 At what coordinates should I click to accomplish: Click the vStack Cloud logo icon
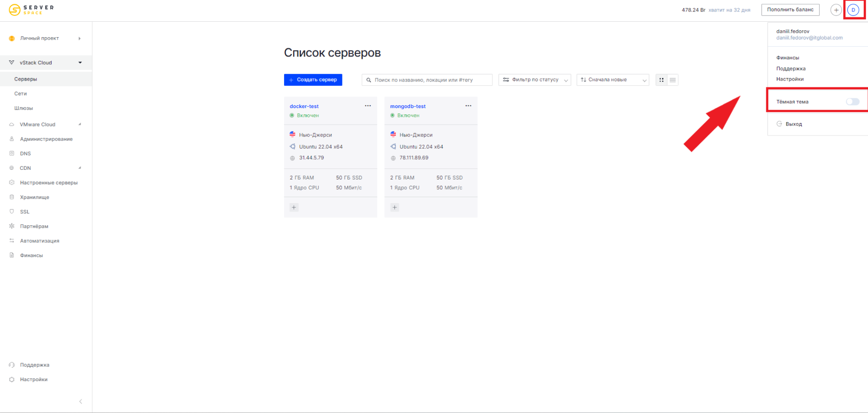[12, 62]
